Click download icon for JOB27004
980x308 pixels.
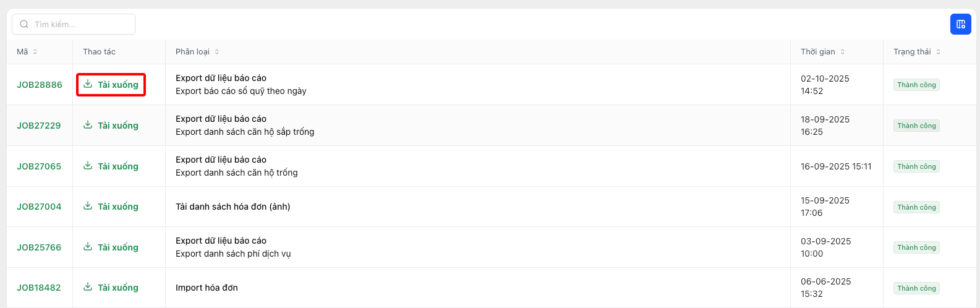88,206
